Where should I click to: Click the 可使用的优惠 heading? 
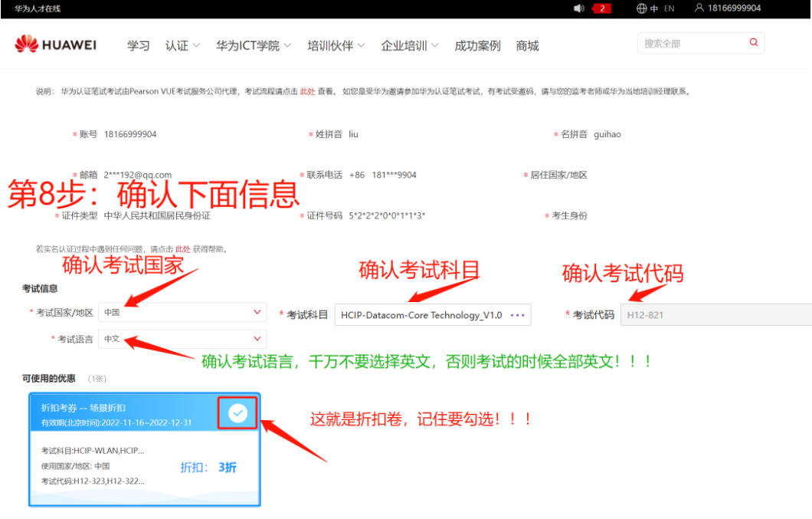(x=49, y=378)
